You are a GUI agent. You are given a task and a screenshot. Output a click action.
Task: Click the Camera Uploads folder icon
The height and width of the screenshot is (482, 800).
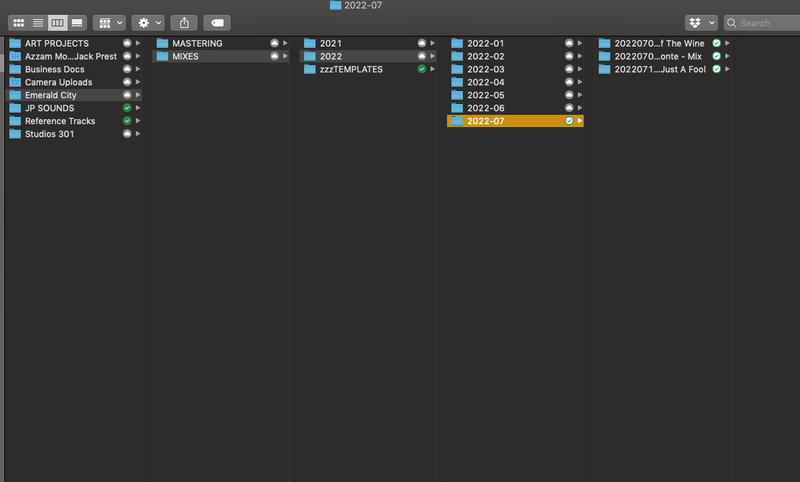tap(15, 82)
